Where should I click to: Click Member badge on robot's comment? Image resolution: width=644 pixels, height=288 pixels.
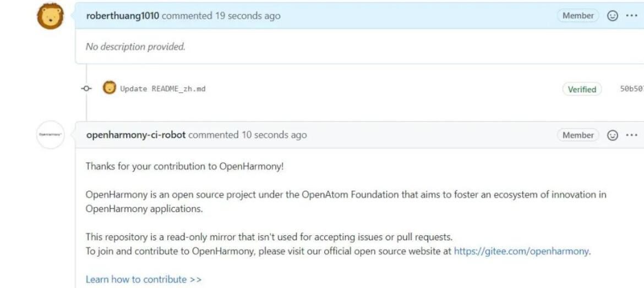click(x=578, y=135)
